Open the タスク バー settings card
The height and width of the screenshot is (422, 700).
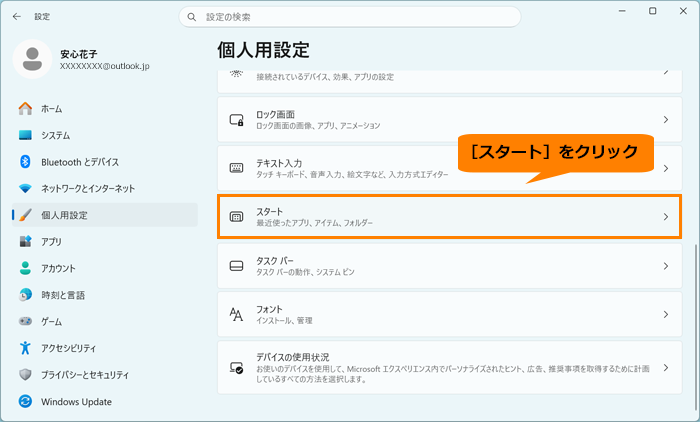(x=450, y=266)
